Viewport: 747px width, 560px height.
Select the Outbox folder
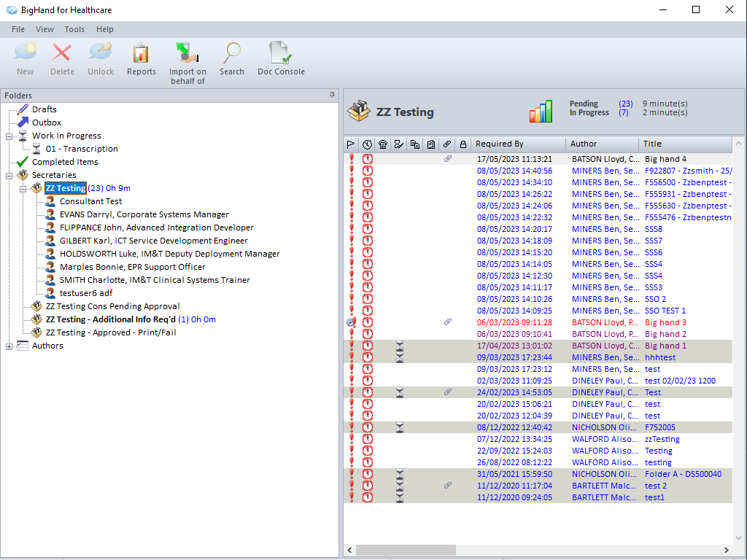tap(46, 122)
